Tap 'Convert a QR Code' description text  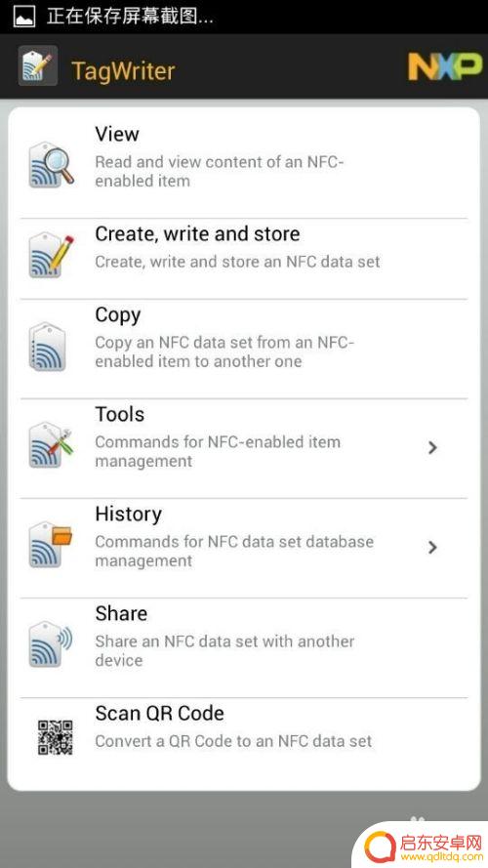point(233,741)
